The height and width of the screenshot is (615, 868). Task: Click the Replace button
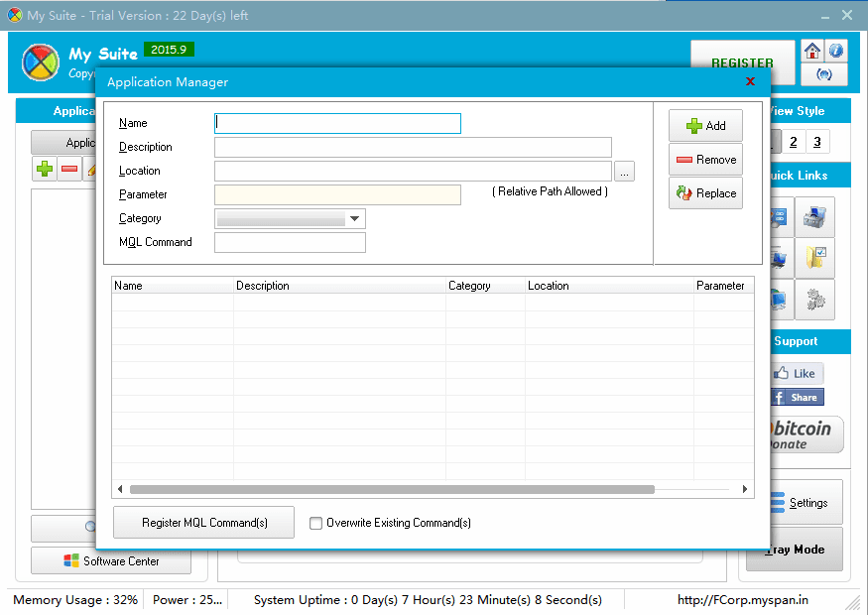tap(705, 193)
